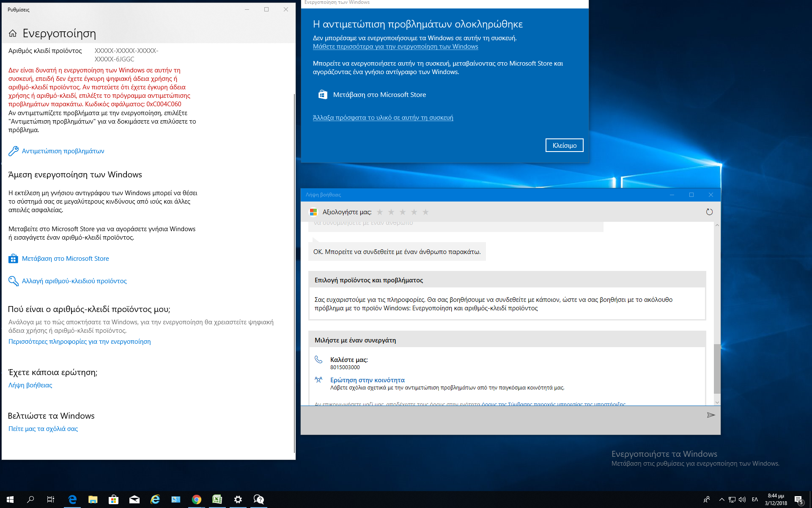
Task: Click Λήψη βοήθειας link in Settings
Action: tap(30, 385)
